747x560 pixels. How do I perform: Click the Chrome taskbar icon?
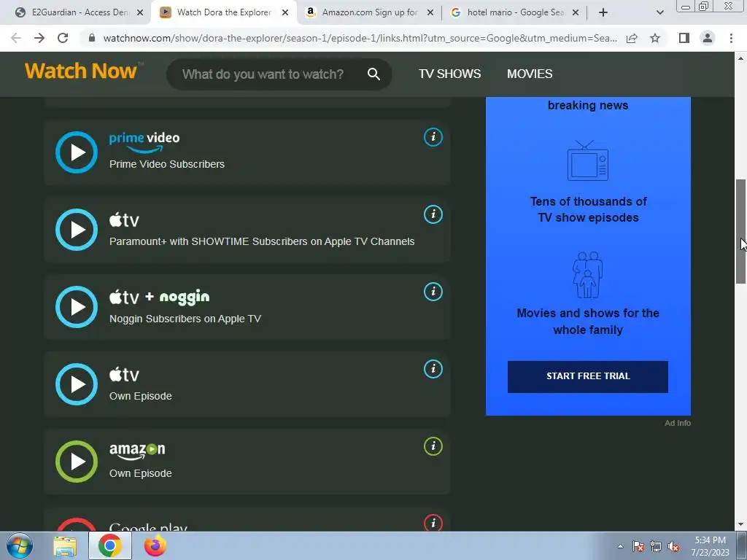click(109, 545)
